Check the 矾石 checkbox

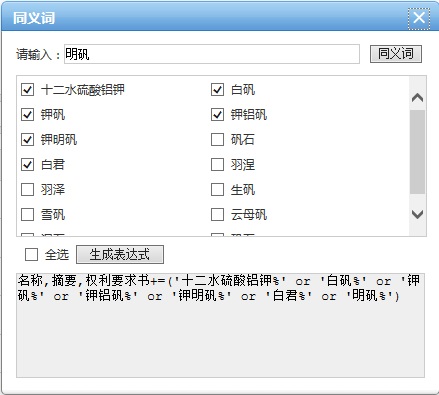click(217, 140)
